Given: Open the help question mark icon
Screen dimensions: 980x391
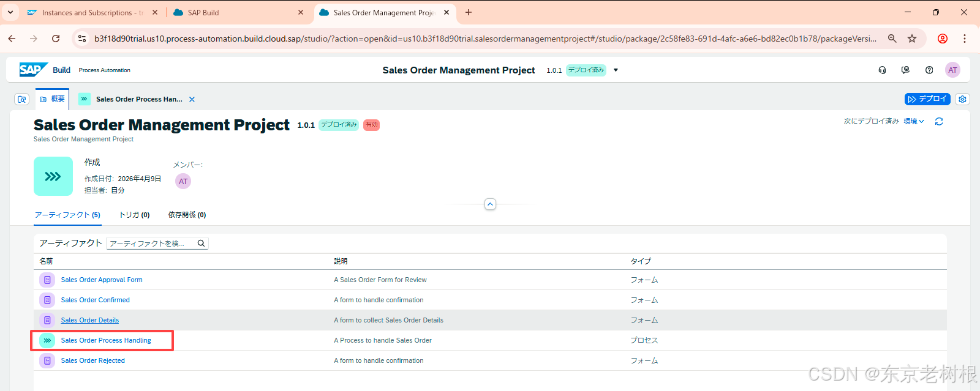Looking at the screenshot, I should [929, 70].
